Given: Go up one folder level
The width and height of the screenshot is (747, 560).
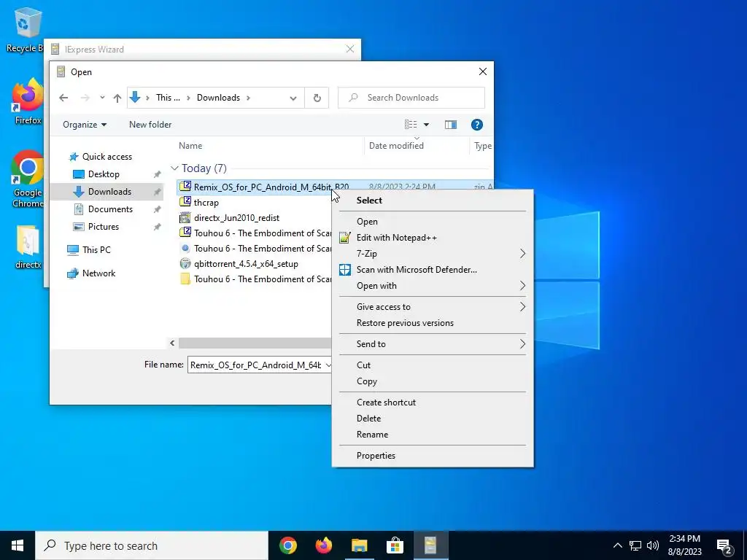Looking at the screenshot, I should click(x=117, y=98).
